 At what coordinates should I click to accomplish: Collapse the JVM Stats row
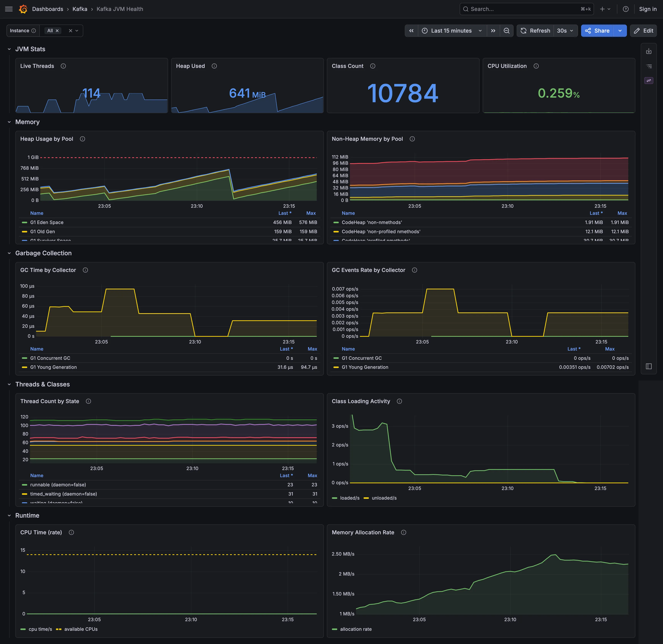9,49
